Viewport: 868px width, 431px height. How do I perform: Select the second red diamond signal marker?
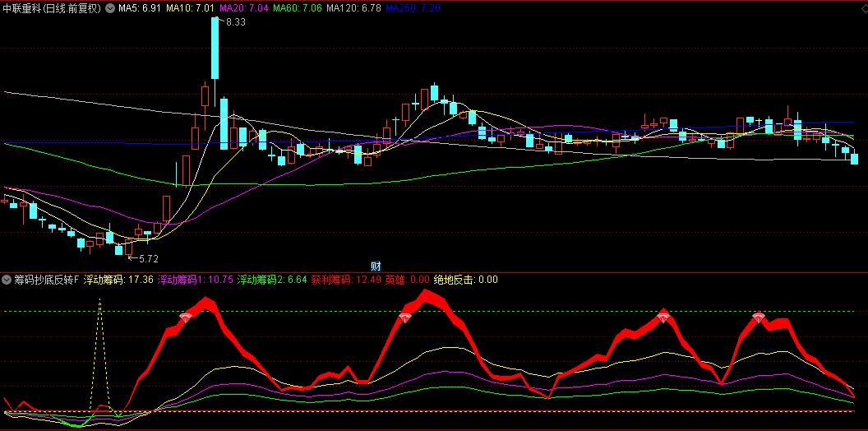coord(405,318)
